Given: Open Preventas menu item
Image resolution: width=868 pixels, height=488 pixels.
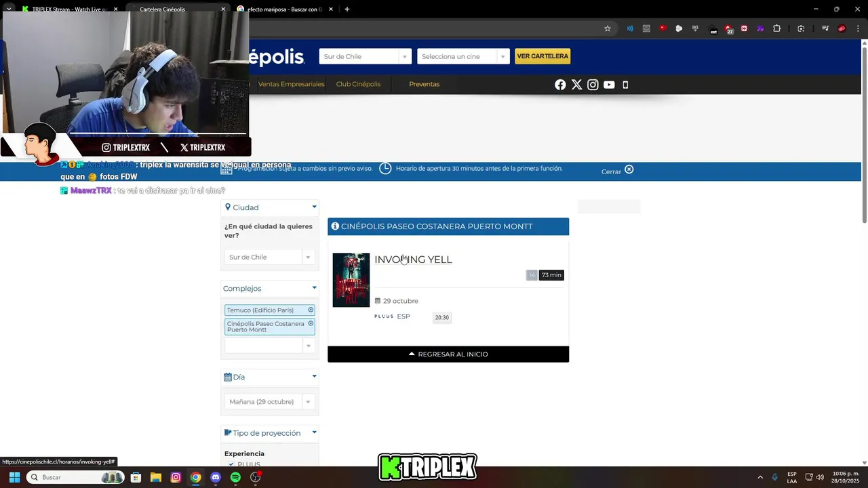Looking at the screenshot, I should click(x=424, y=84).
